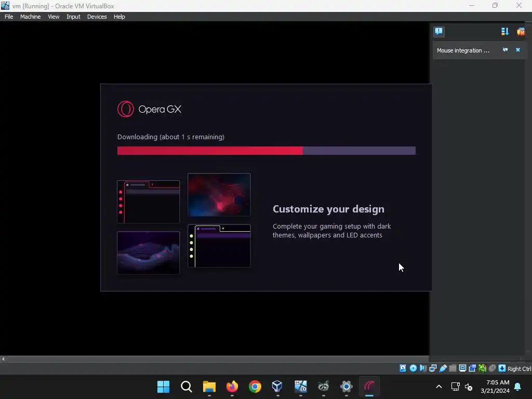Open the Windows Start menu
The image size is (532, 399).
tap(163, 387)
